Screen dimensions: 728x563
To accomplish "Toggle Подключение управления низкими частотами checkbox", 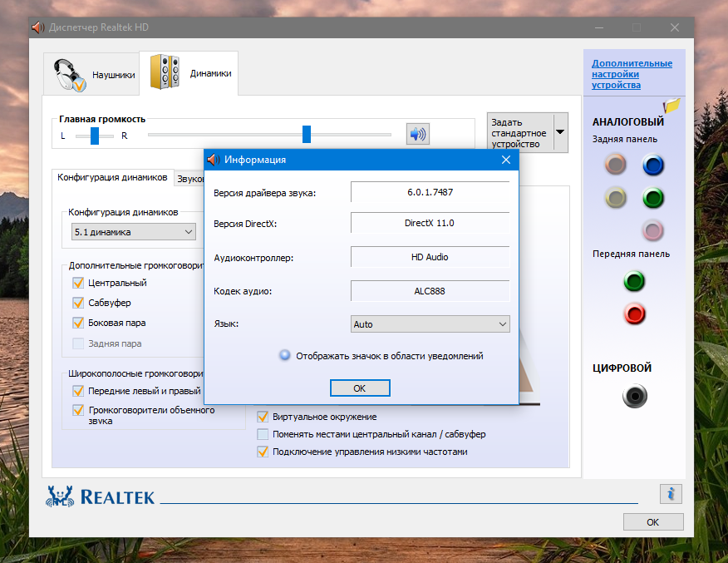I will [x=263, y=452].
